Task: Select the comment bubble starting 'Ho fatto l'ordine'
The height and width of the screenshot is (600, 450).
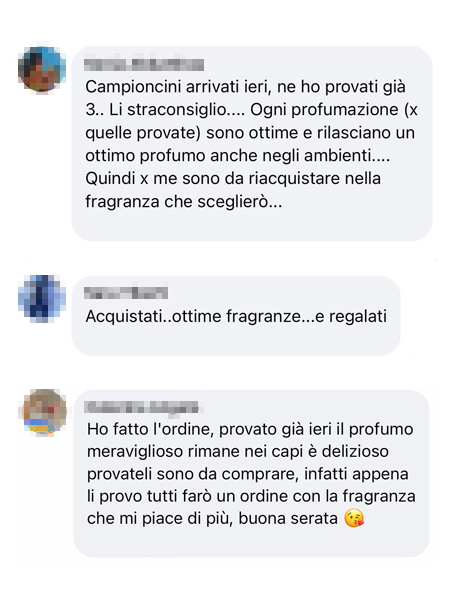Action: (251, 473)
